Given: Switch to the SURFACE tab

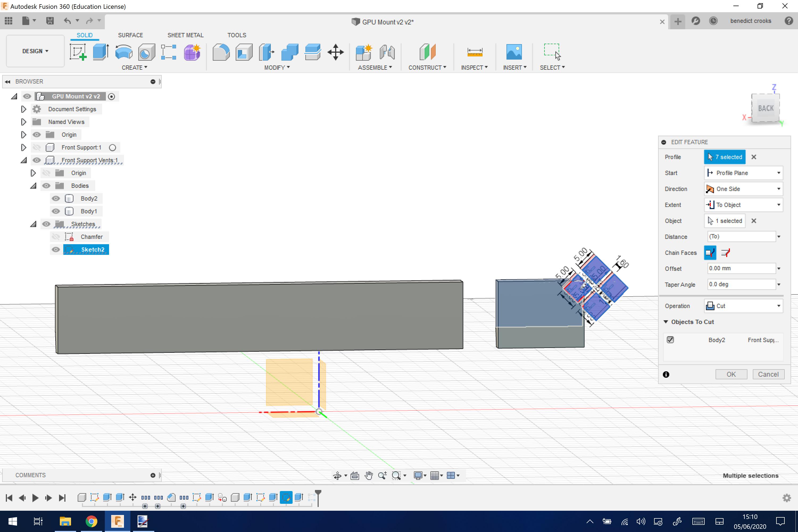Looking at the screenshot, I should point(130,35).
